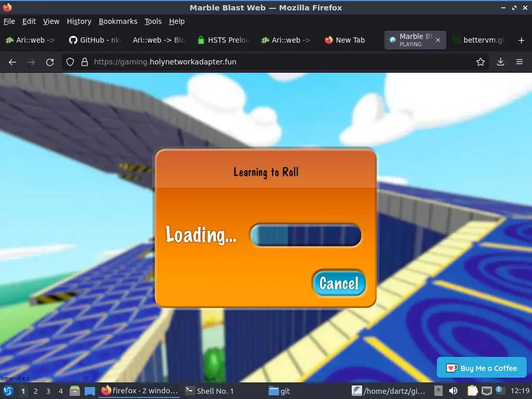Open Firefox application hamburger menu

pyautogui.click(x=520, y=62)
